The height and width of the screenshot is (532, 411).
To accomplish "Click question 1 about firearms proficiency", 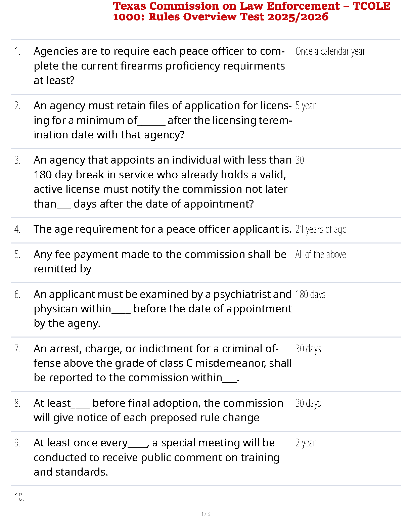I will (x=159, y=65).
